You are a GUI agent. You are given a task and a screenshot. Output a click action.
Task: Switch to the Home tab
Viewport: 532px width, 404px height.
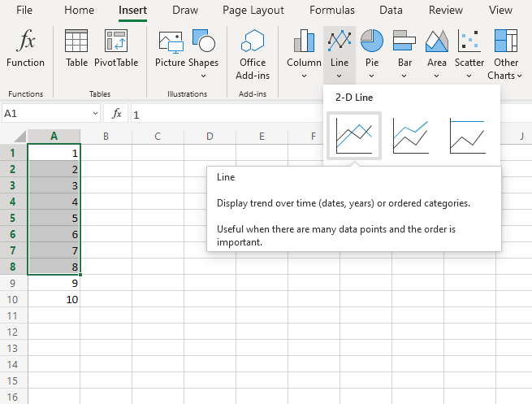[79, 11]
